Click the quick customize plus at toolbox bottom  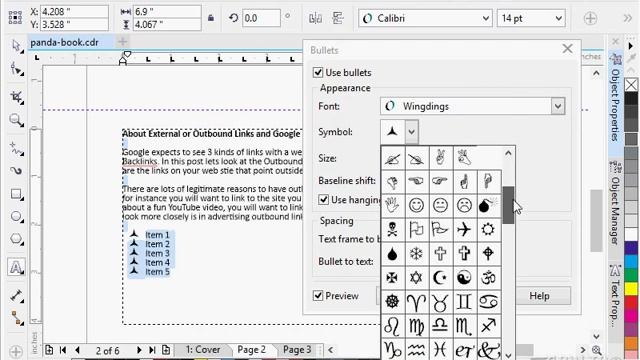[x=16, y=351]
